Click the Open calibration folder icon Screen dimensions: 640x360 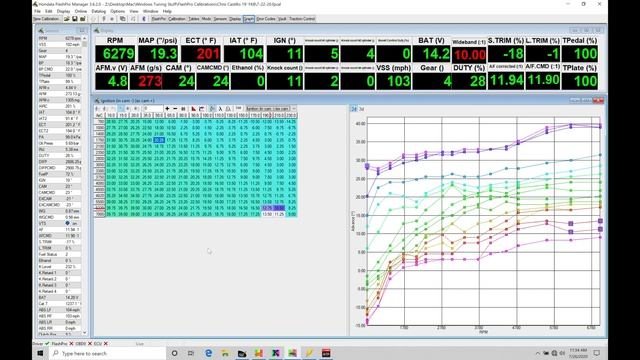click(67, 19)
